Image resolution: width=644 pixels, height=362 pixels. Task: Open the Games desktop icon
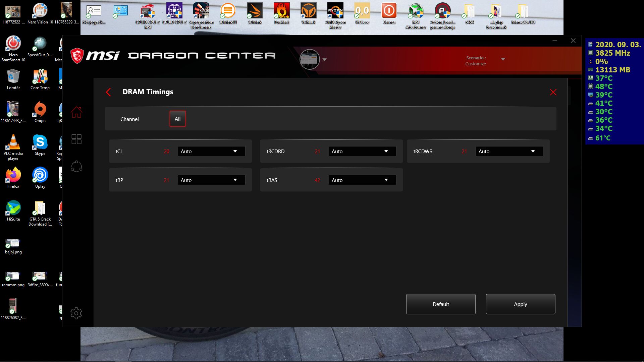coord(389,14)
